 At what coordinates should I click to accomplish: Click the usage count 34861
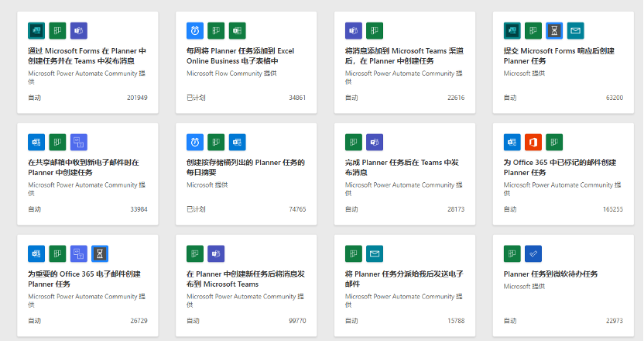pyautogui.click(x=297, y=98)
